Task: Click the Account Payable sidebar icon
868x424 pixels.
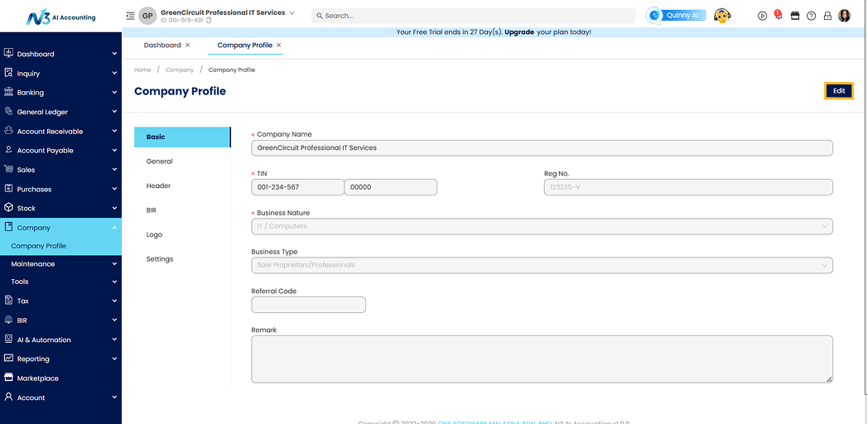Action: coord(8,149)
